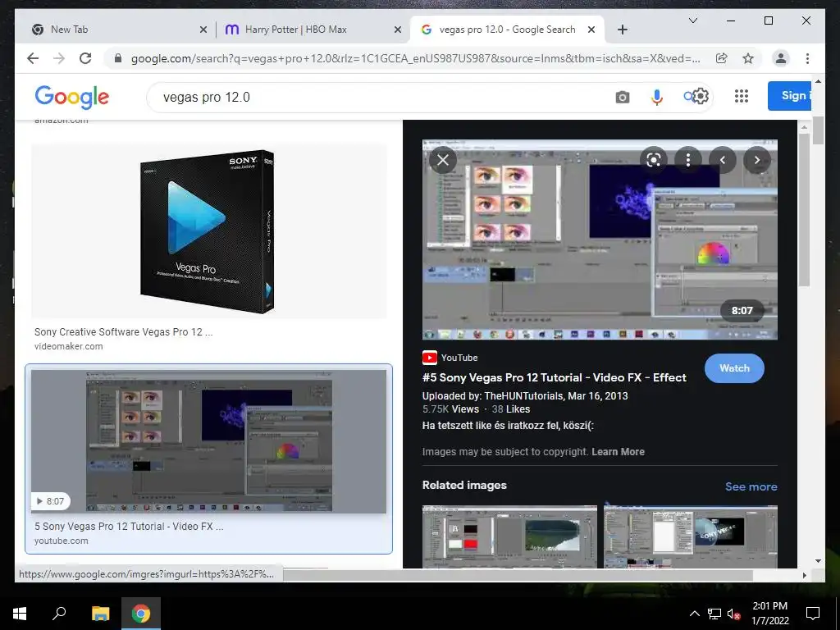This screenshot has width=840, height=630.
Task: Click the preview panel scrollbar thumb
Action: [804, 210]
